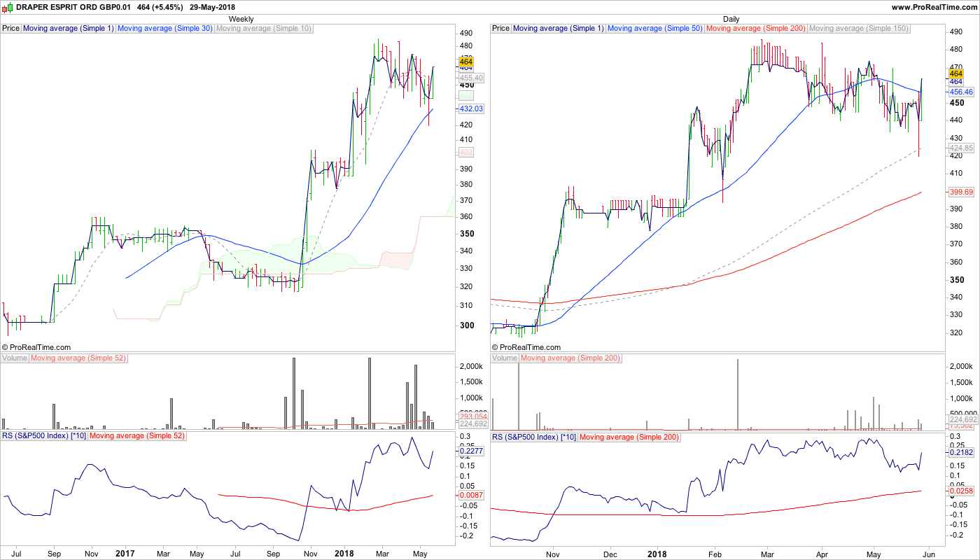Open Moving average (Simple 200) in Daily RS panel

pyautogui.click(x=629, y=436)
